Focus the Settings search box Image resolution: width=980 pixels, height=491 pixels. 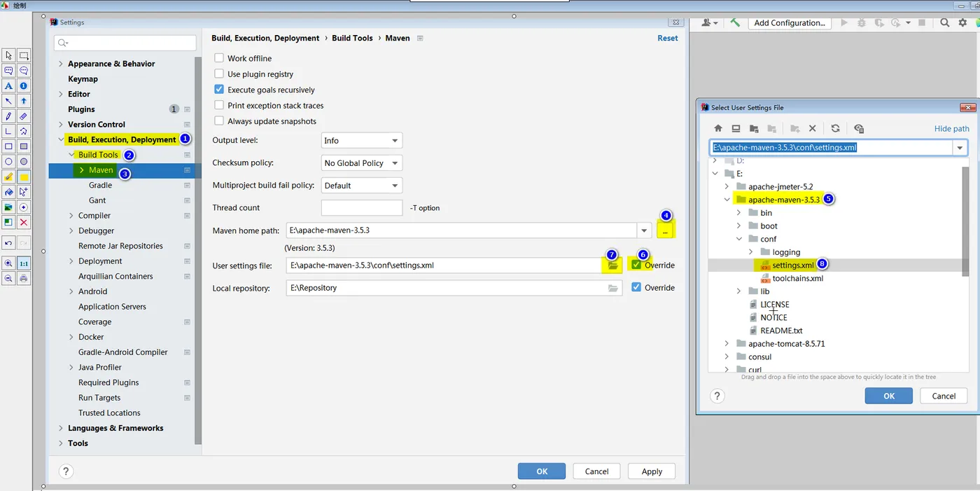(x=125, y=43)
